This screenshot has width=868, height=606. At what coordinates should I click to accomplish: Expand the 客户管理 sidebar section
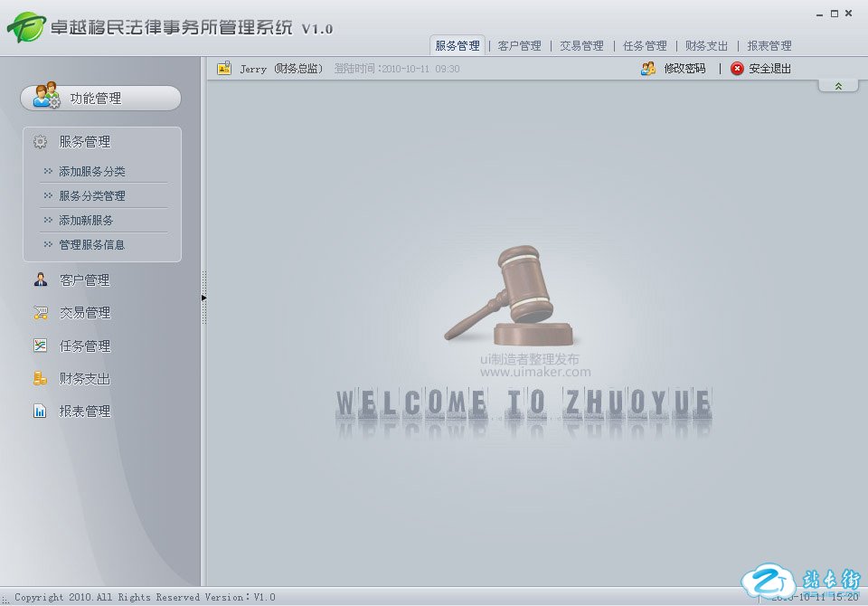[x=84, y=280]
